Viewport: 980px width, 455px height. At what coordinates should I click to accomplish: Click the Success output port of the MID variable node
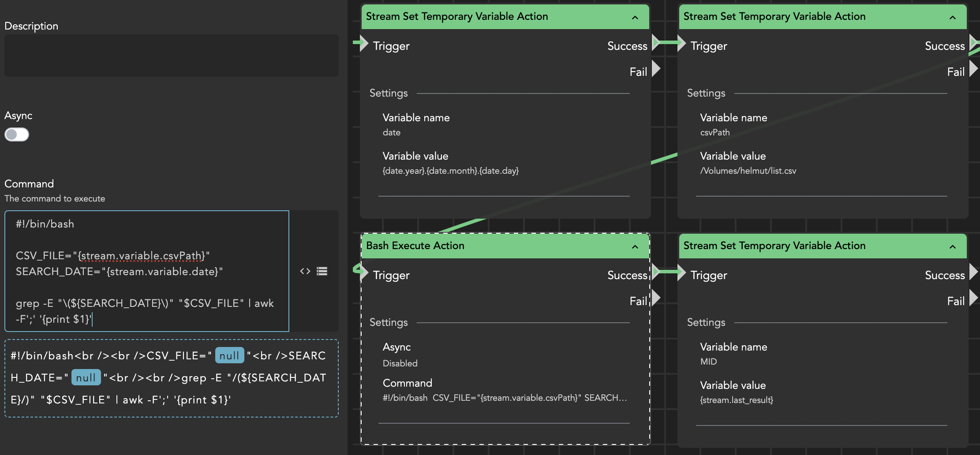pos(973,272)
